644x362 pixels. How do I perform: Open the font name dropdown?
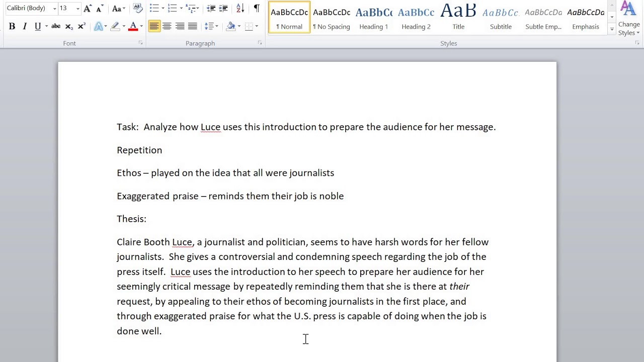pos(54,9)
